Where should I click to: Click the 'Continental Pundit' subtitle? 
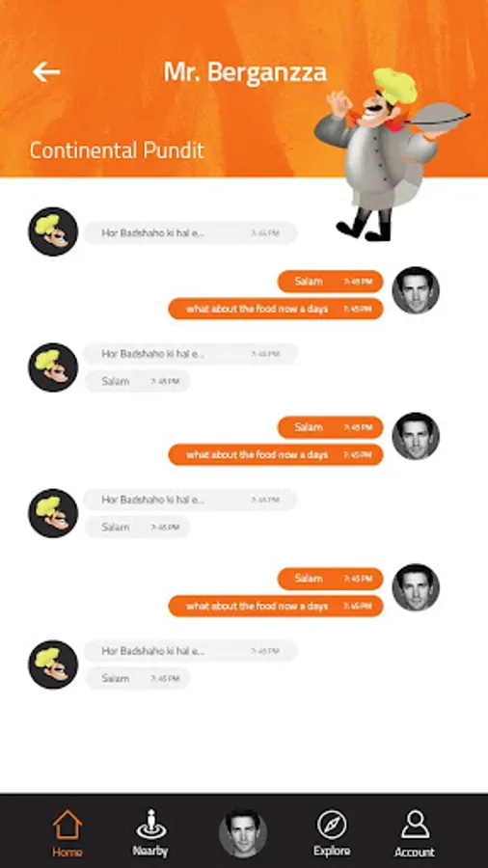117,150
